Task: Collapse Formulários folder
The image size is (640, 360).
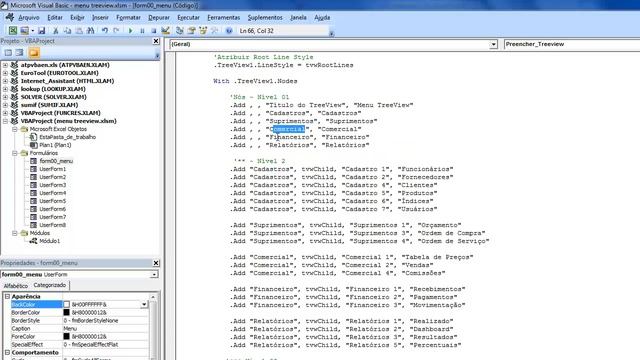Action: tap(15, 153)
